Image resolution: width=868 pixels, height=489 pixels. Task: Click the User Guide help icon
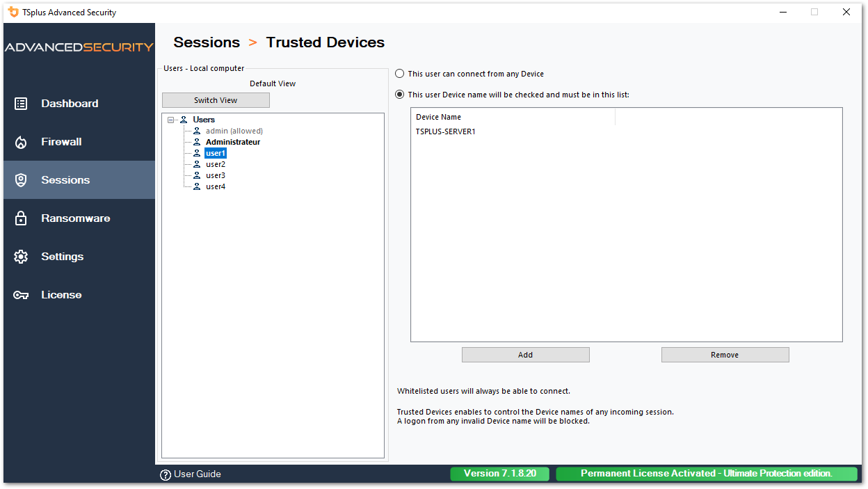(x=166, y=474)
